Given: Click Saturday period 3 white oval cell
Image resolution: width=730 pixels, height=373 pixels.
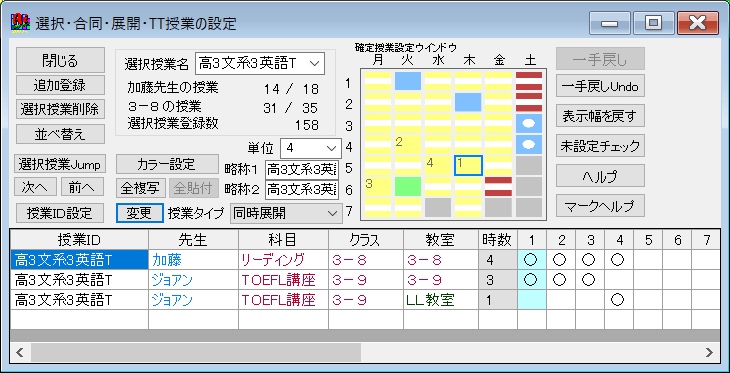Looking at the screenshot, I should coord(529,123).
